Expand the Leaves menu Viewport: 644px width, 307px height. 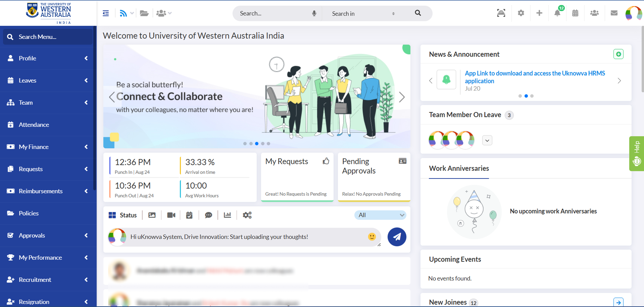point(48,81)
